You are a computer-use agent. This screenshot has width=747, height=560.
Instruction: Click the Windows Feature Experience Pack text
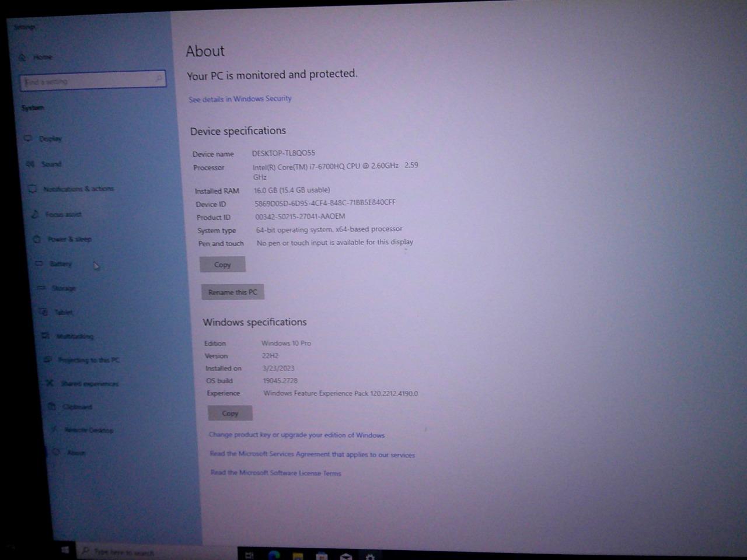341,394
